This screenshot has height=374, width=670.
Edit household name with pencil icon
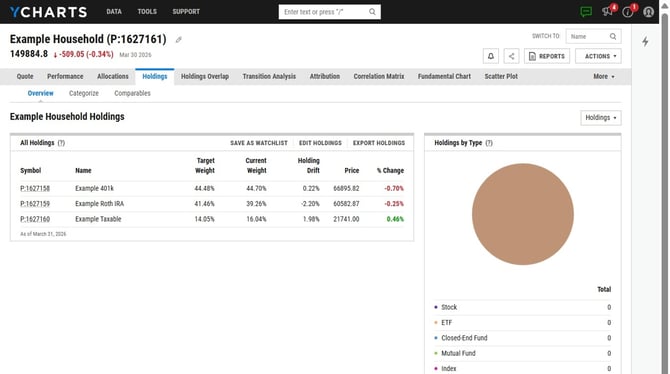179,40
